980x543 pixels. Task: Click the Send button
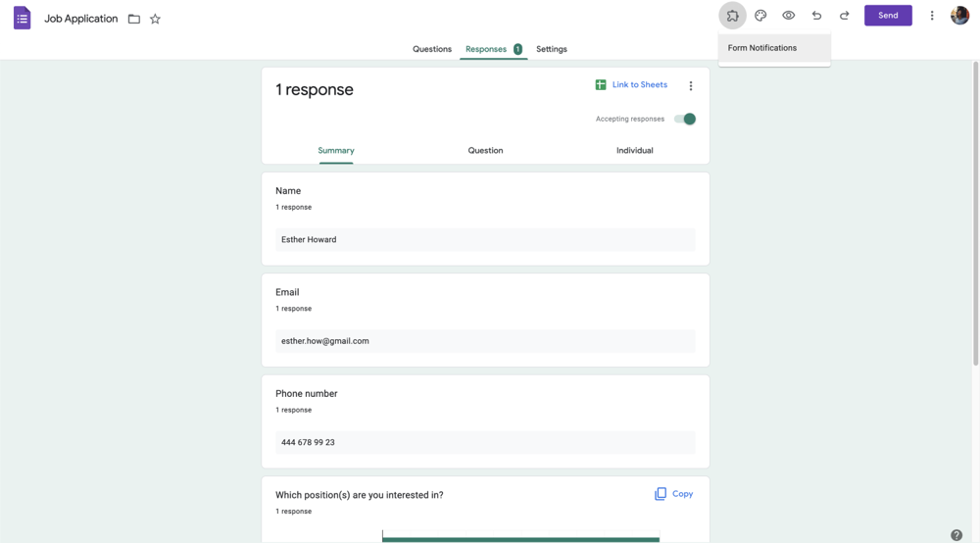(x=888, y=16)
